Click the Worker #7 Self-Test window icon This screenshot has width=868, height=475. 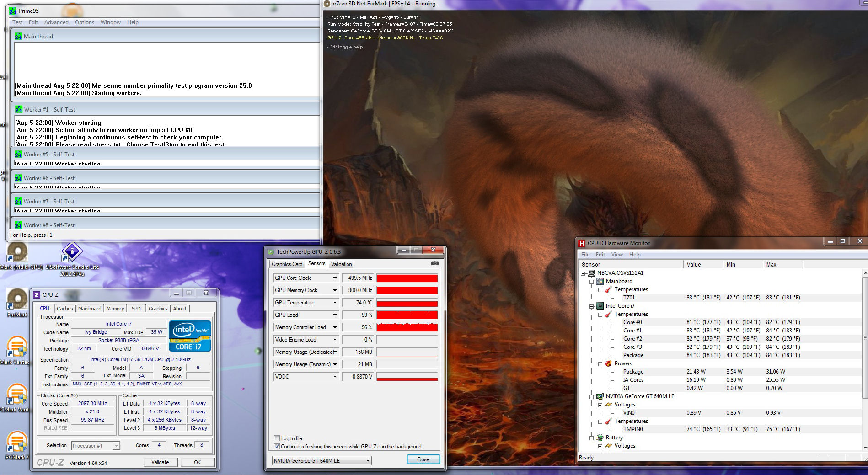[x=18, y=201]
